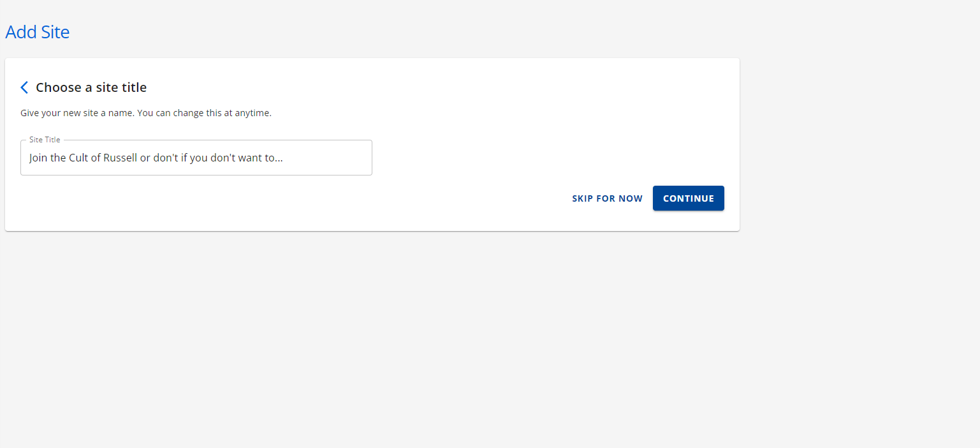Screen dimensions: 980x448
Task: Select the Choose a site title heading
Action: (x=91, y=87)
